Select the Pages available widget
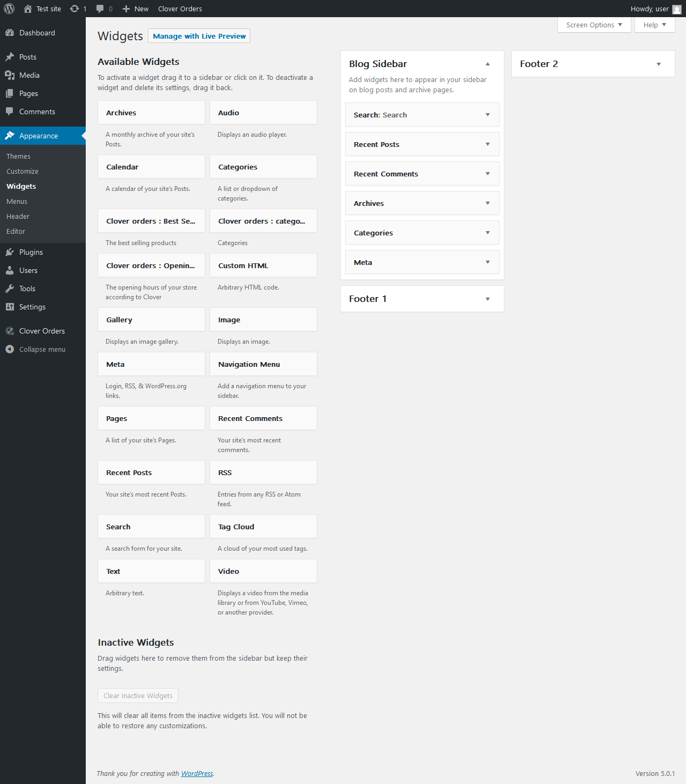 click(151, 418)
